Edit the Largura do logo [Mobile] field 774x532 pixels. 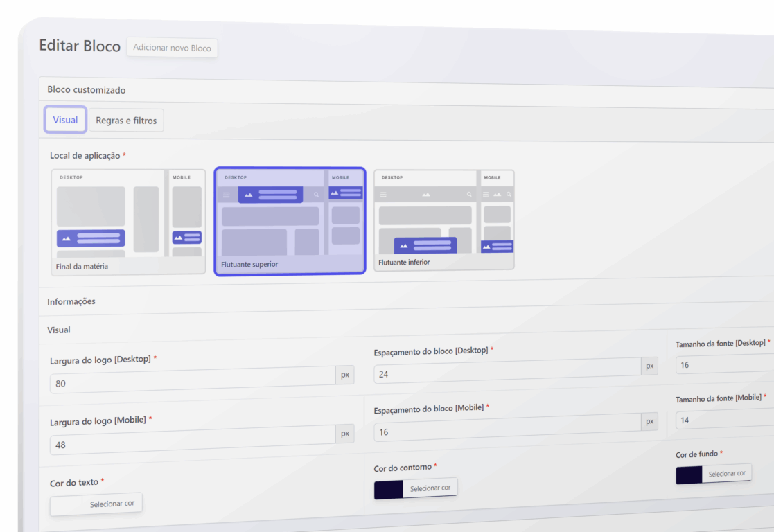click(x=193, y=441)
